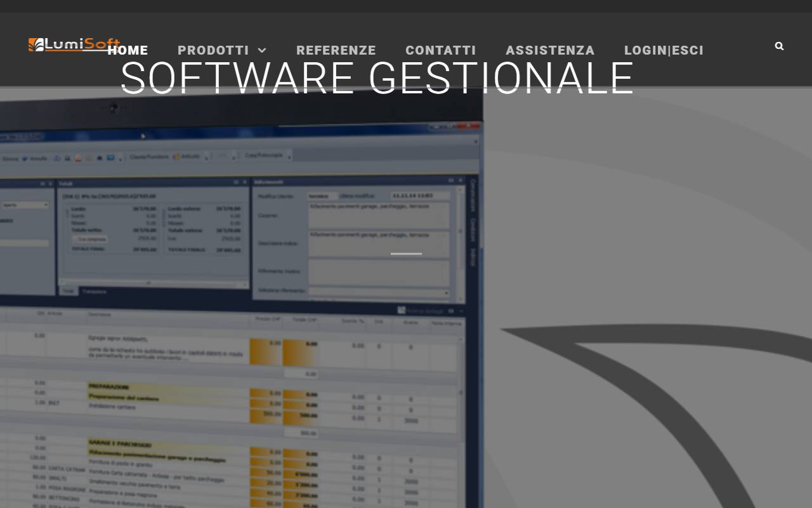Screen dimensions: 812x508
Task: Click the white slider indicator bar
Action: coord(406,253)
